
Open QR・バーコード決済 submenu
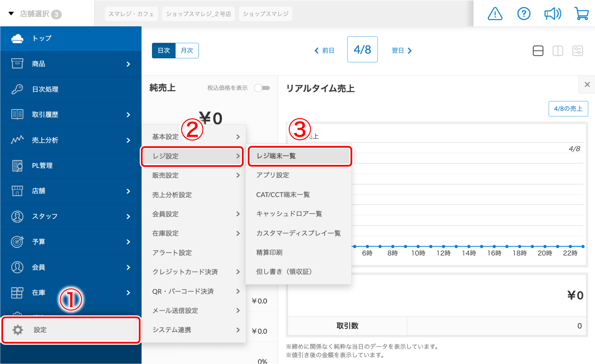pyautogui.click(x=194, y=291)
